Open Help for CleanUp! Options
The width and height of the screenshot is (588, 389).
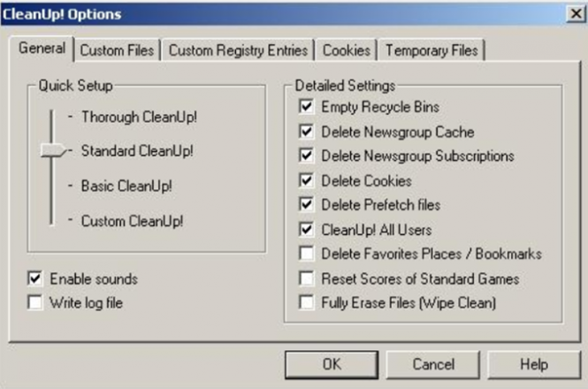(x=534, y=364)
